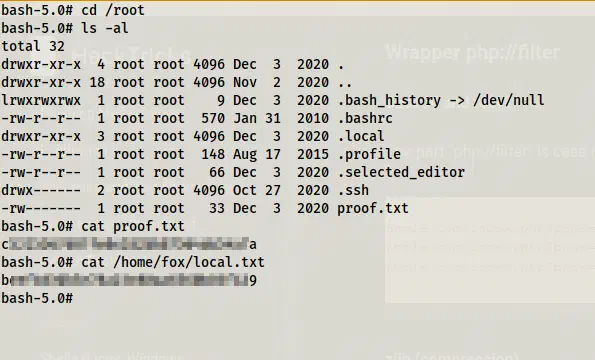Click the 'drwx------' permissions of .ssh
595x360 pixels.
(41, 190)
